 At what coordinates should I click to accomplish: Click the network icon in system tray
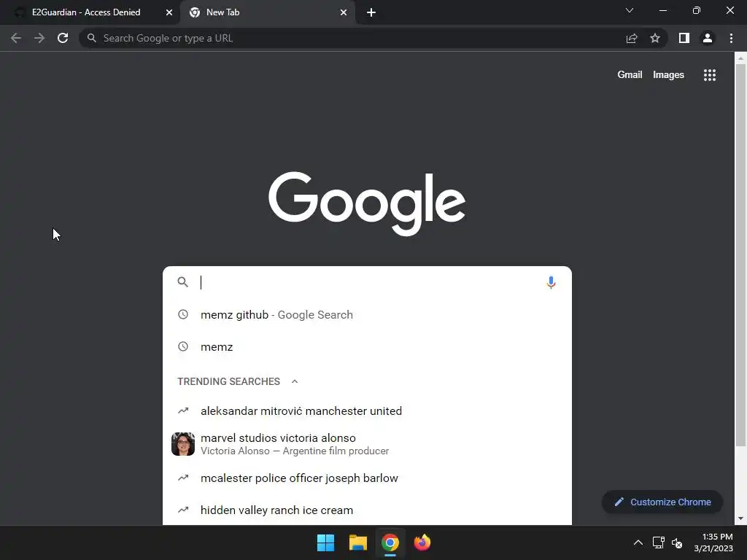pos(659,542)
